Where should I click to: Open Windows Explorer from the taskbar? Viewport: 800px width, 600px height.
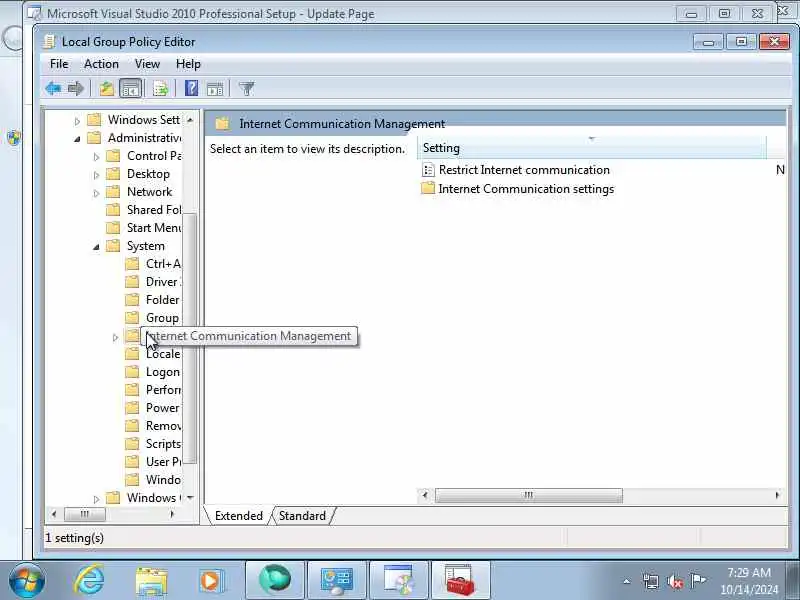(151, 581)
